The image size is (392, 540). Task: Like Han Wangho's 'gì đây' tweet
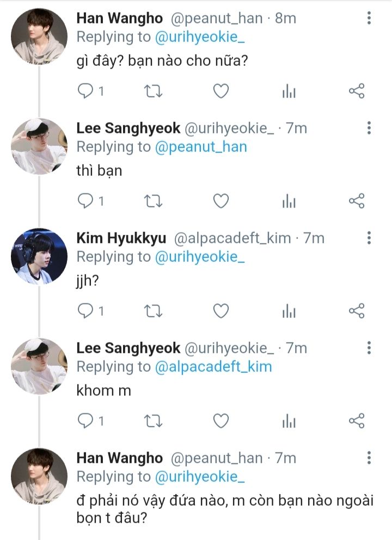[x=220, y=91]
